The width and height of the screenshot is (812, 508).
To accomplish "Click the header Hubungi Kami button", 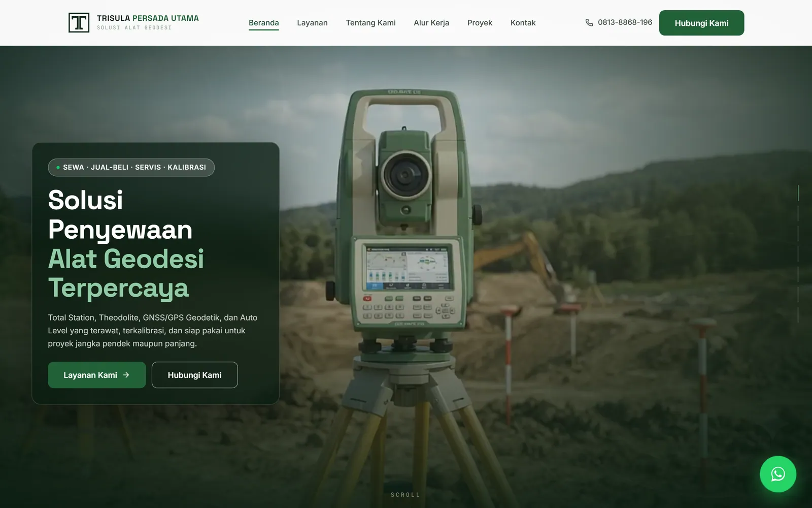I will (701, 23).
